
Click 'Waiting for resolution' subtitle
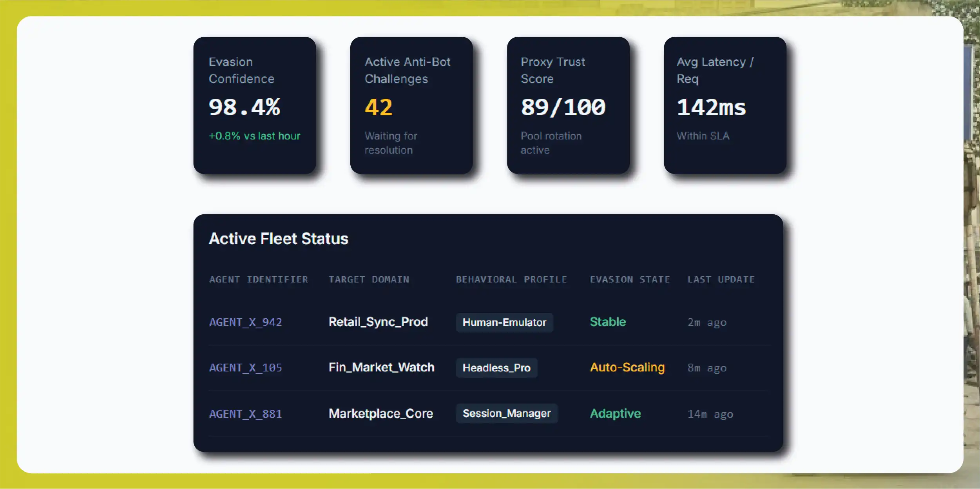[x=391, y=143]
